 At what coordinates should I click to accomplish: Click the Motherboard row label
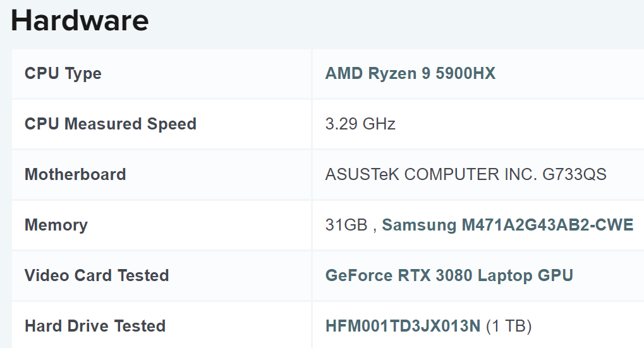(x=75, y=175)
